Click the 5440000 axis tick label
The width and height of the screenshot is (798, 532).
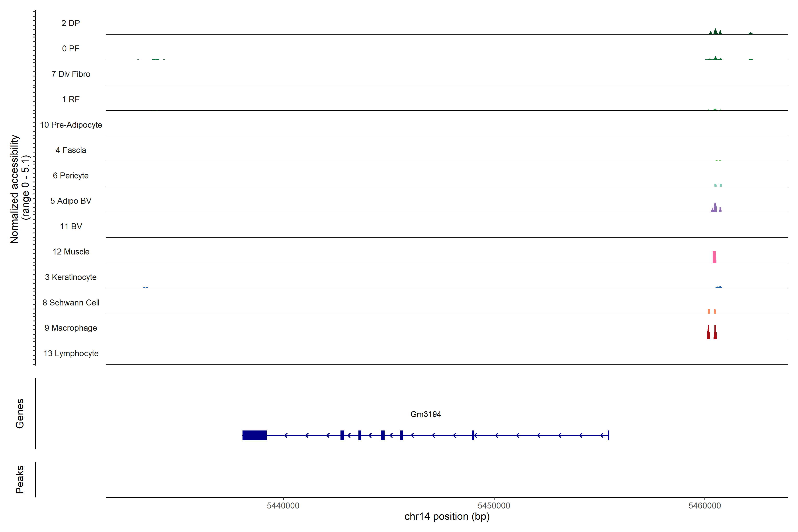[x=283, y=506]
